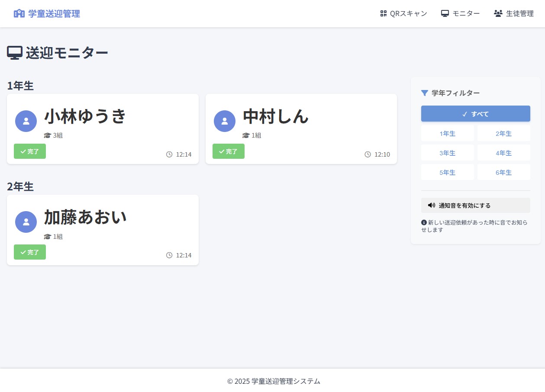Click the info icon in the notification description

click(424, 222)
